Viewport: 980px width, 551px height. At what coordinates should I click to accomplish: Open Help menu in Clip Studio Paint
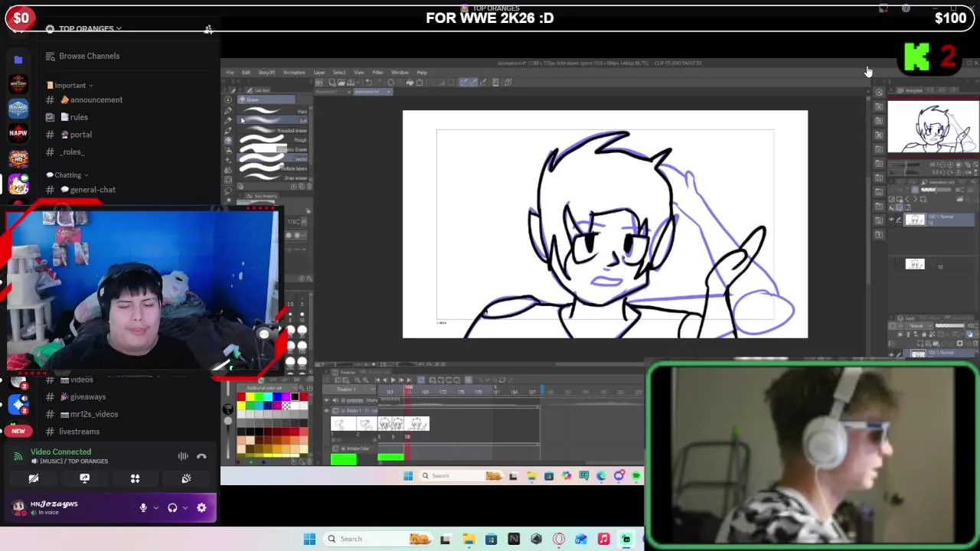[x=422, y=73]
